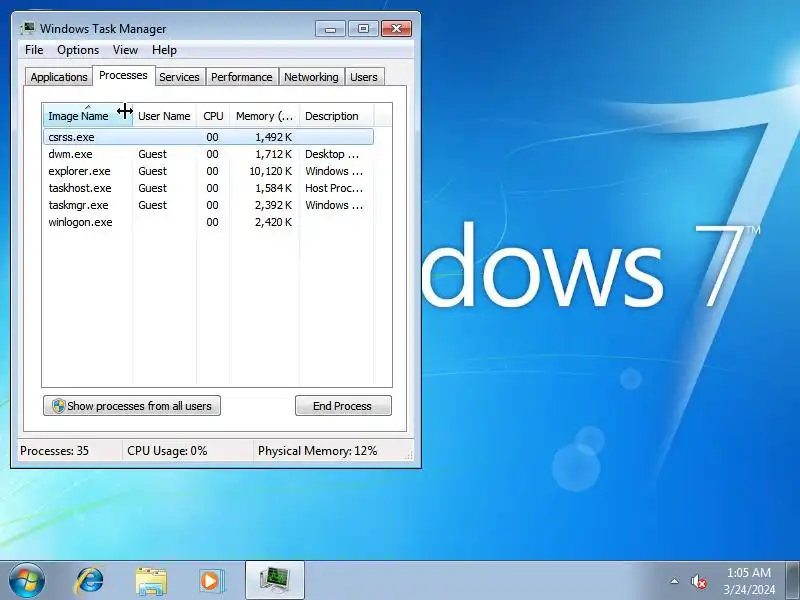800x600 pixels.
Task: Click the Task Manager title bar icon
Action: 28,29
